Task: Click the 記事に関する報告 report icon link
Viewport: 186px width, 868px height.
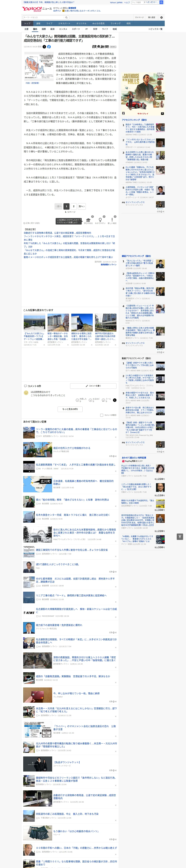Action: tap(32, 223)
